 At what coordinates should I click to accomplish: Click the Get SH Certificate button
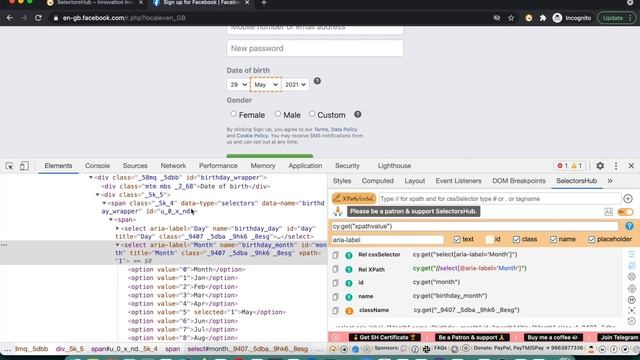[x=384, y=338]
